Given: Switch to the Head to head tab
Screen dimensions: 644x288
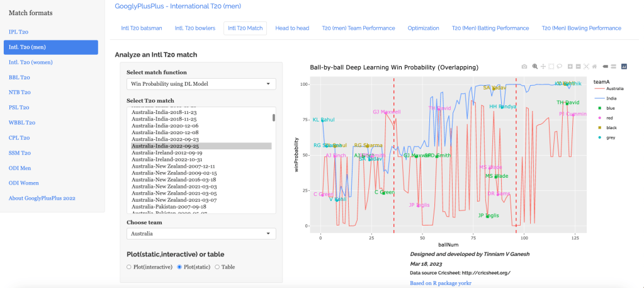Looking at the screenshot, I should click(x=292, y=28).
